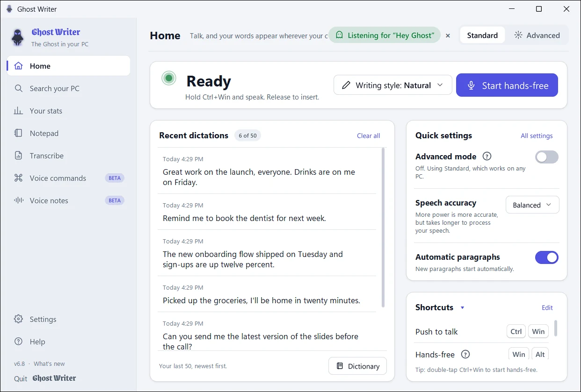
Task: Click the Notepad icon in sidebar
Action: (x=18, y=133)
